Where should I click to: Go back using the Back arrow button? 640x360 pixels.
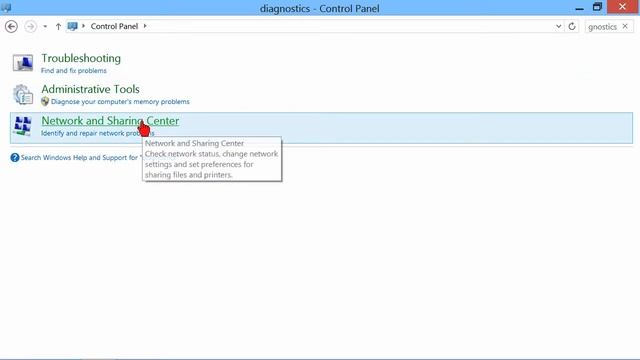pos(11,27)
